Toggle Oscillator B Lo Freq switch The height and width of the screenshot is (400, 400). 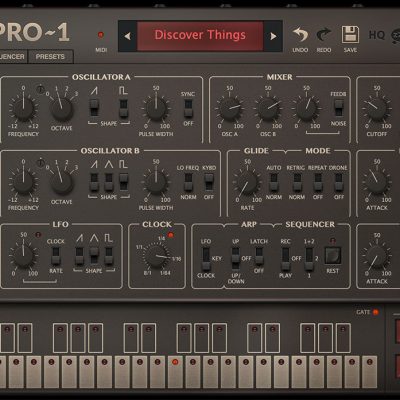coord(188,182)
